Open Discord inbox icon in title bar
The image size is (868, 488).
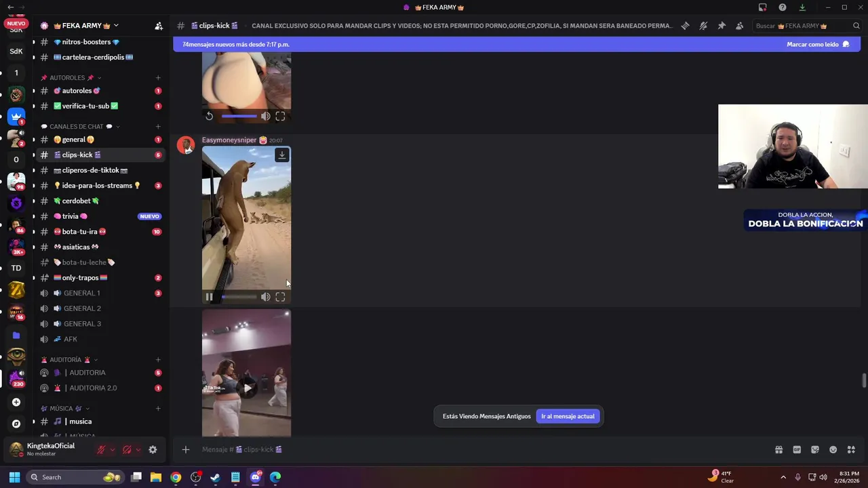click(763, 7)
